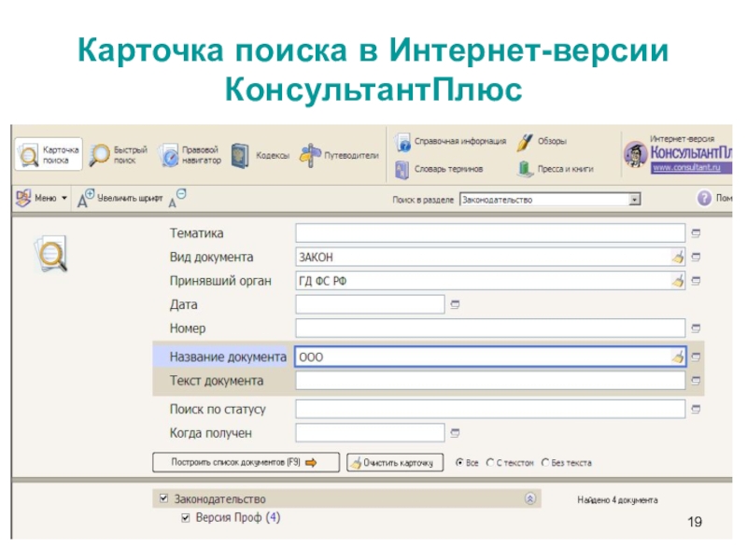This screenshot has height=560, width=747.
Task: Open dictionary icon next to Поиск по статусу
Action: point(696,409)
